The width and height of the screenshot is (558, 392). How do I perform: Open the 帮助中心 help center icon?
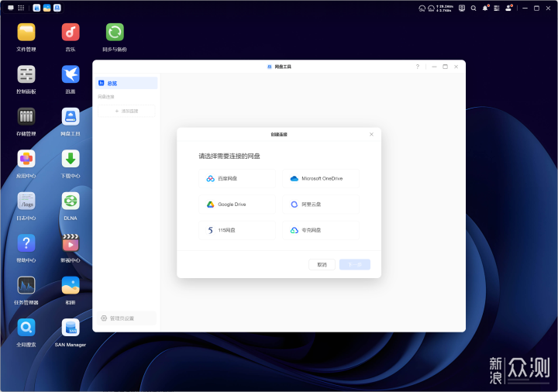[26, 243]
